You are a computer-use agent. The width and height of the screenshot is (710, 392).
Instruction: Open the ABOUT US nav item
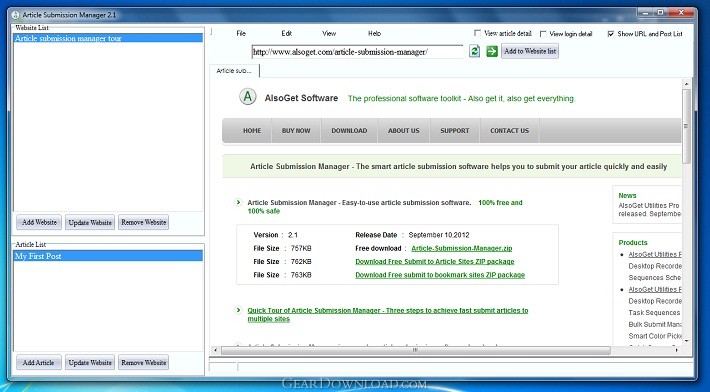[403, 130]
